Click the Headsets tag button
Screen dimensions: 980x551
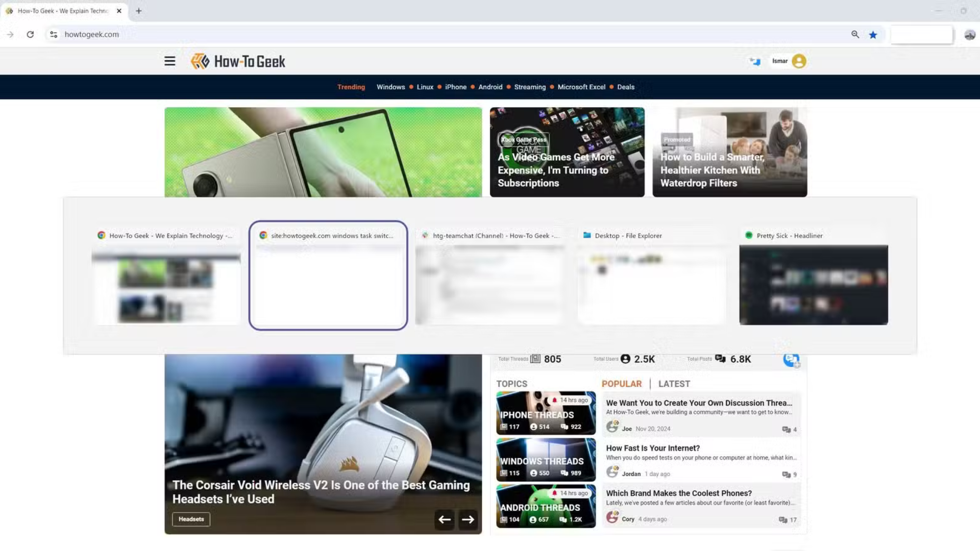pos(191,519)
